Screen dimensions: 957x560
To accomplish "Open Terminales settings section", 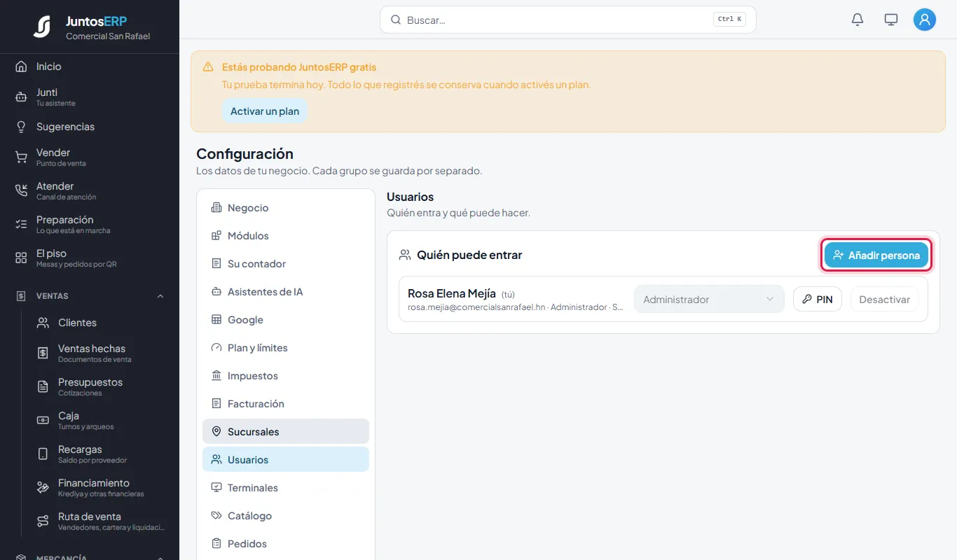I will [286, 488].
